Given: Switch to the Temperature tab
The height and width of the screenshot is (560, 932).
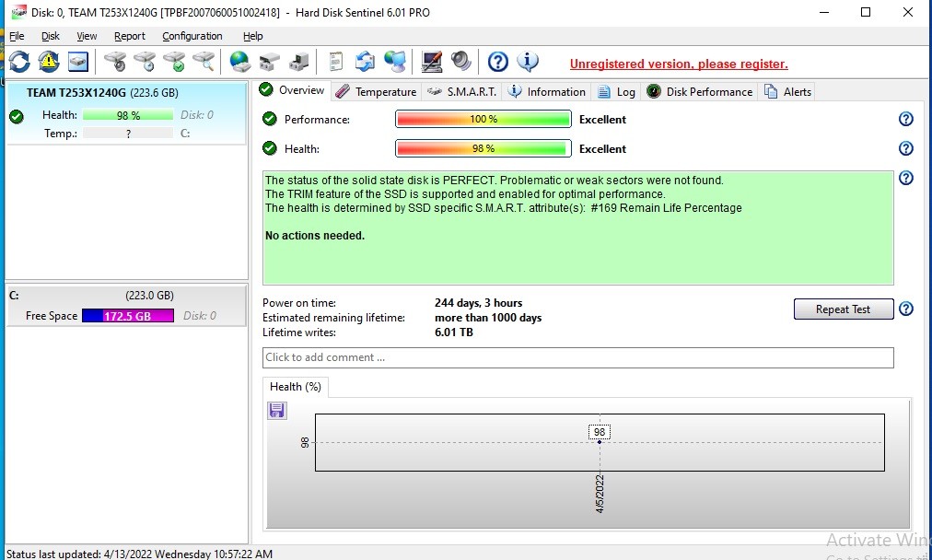Looking at the screenshot, I should click(x=376, y=91).
